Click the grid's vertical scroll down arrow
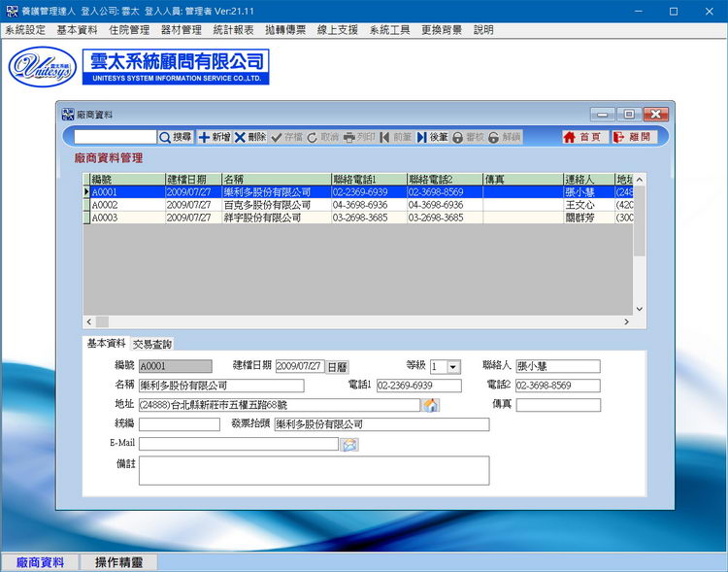728x572 pixels. 640,309
